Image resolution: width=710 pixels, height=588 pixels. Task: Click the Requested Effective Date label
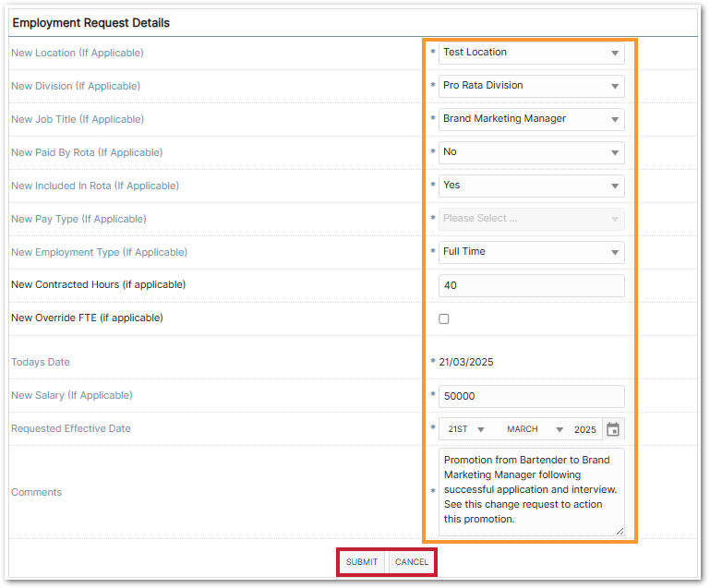(x=71, y=428)
